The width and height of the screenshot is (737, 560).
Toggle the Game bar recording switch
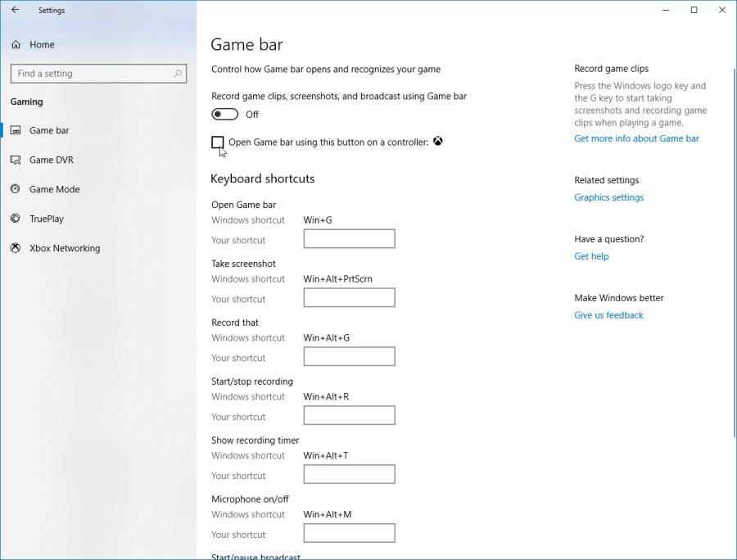point(224,114)
